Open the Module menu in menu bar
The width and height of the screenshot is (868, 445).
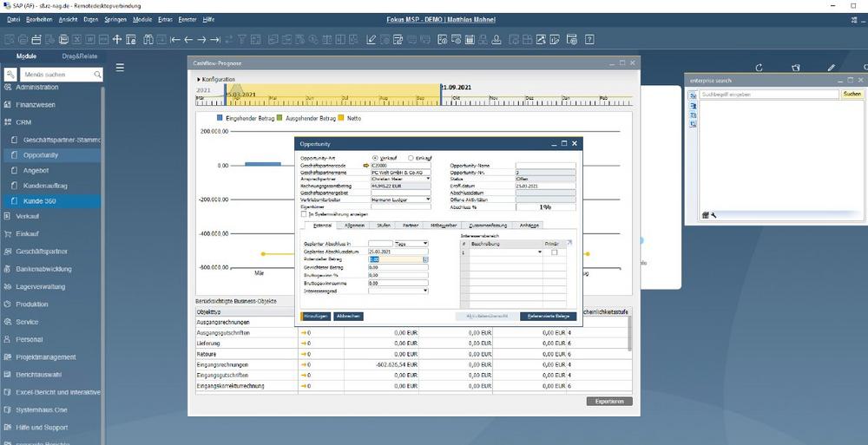tap(142, 19)
